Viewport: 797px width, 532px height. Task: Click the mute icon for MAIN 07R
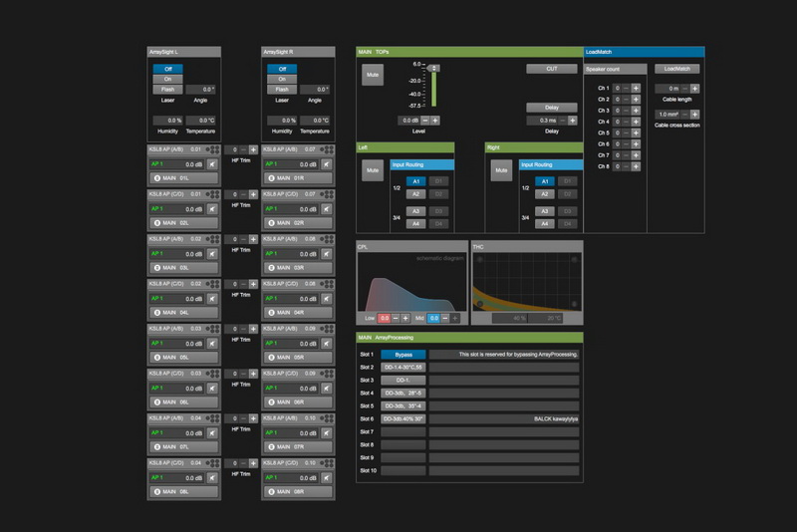326,433
